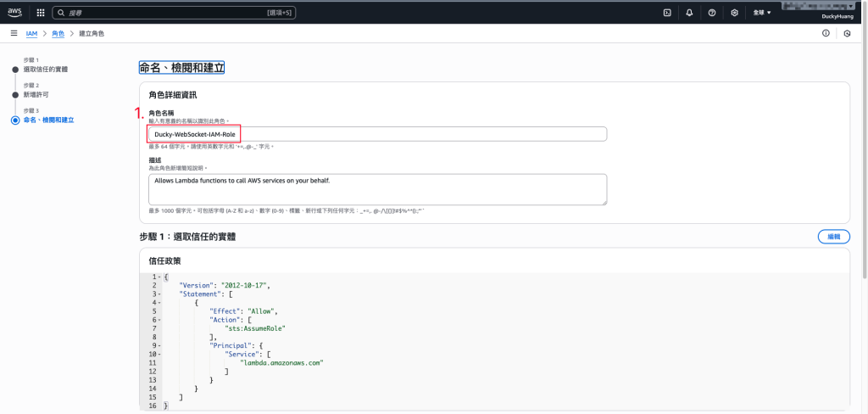Go to step 選取信任的實體 in the wizard
The width and height of the screenshot is (868, 414).
tap(46, 70)
